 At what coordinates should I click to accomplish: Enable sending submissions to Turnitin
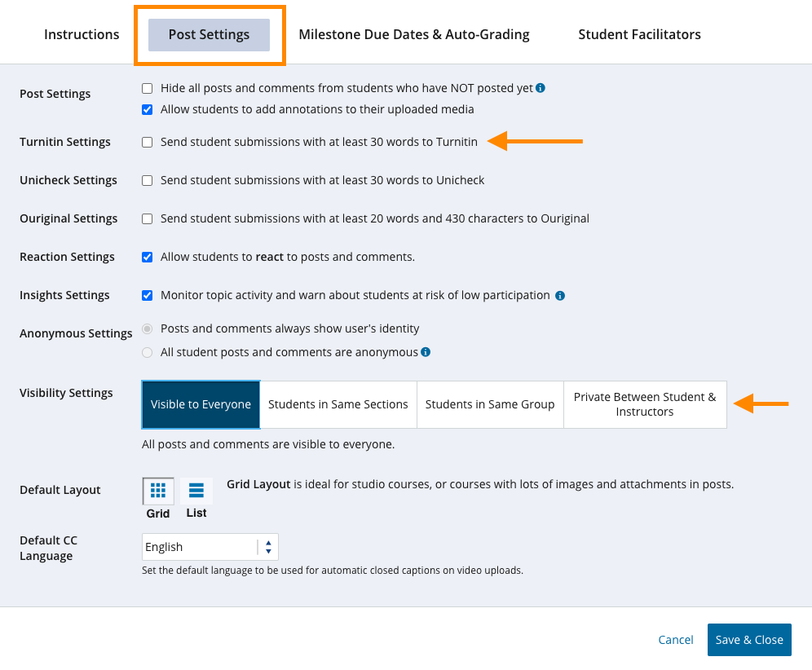pos(147,141)
